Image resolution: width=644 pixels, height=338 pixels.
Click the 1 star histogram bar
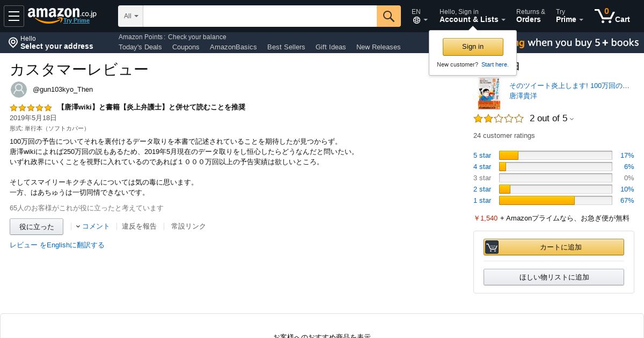[555, 200]
